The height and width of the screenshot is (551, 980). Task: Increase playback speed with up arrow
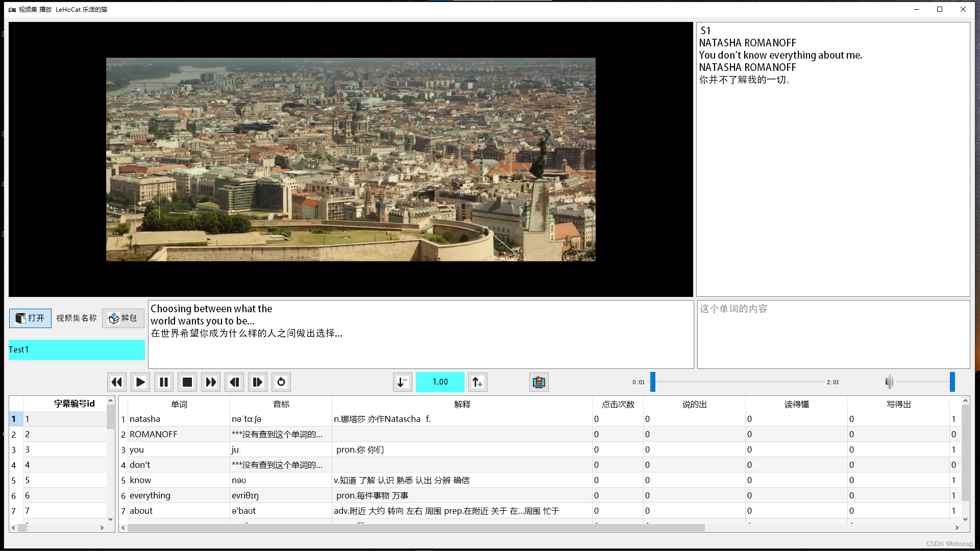pyautogui.click(x=477, y=382)
